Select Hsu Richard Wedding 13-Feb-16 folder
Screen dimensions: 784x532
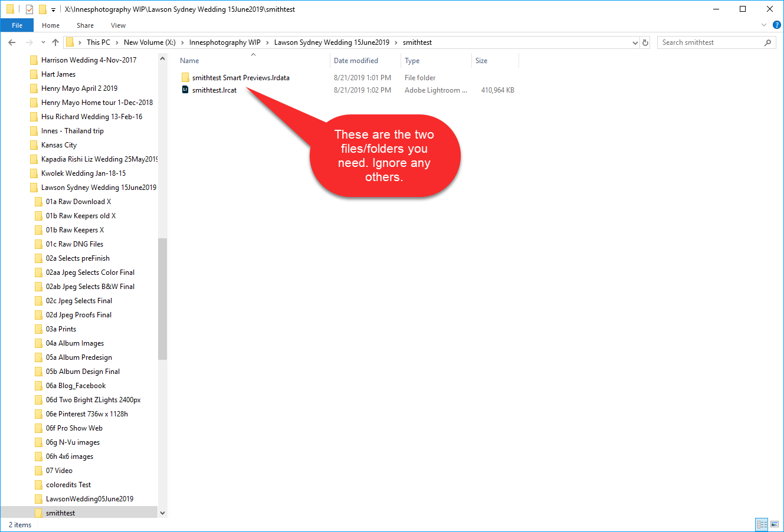(x=91, y=117)
